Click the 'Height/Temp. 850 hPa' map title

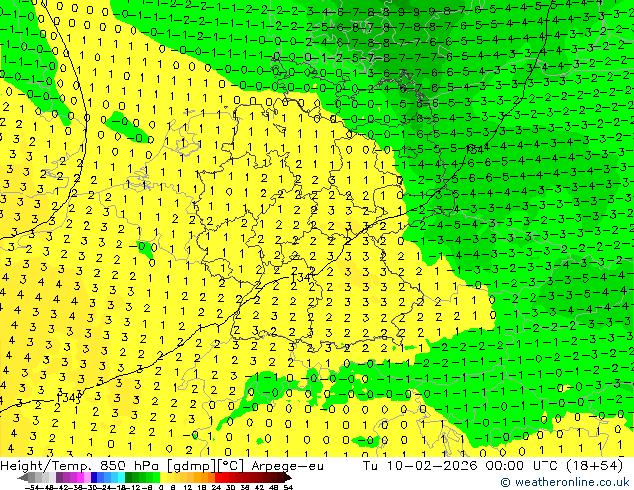pyautogui.click(x=82, y=466)
